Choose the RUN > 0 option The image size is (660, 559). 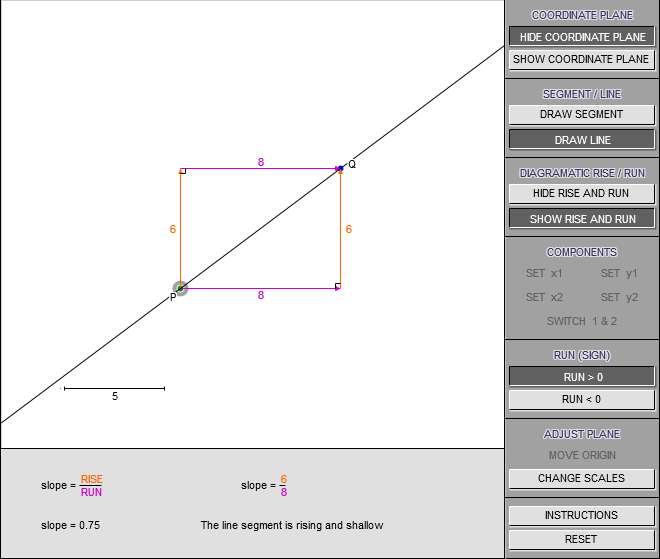[582, 377]
